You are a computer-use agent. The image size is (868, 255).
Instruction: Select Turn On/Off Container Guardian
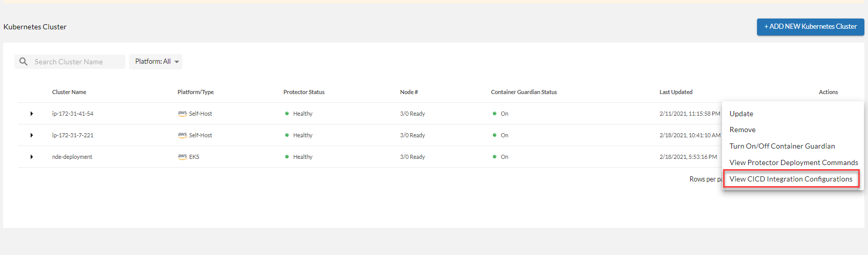(x=782, y=147)
